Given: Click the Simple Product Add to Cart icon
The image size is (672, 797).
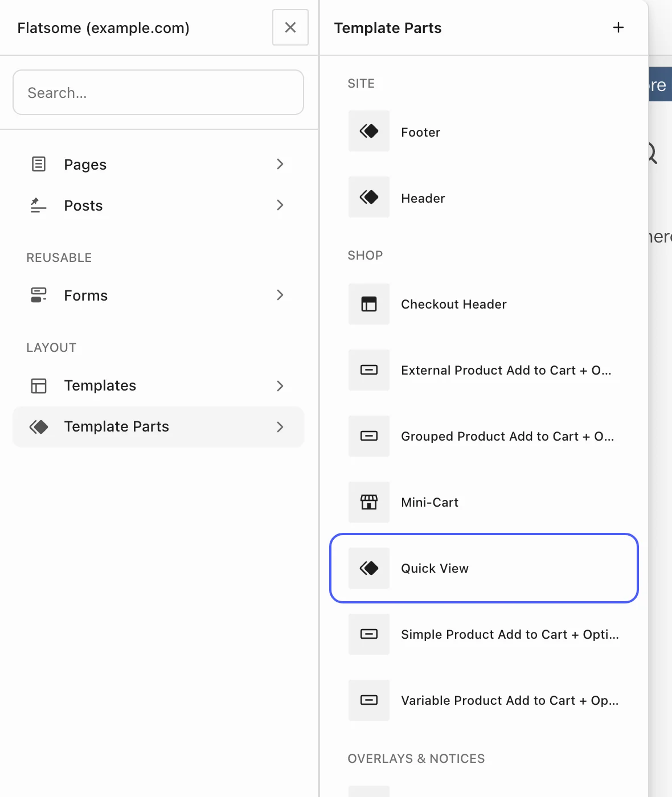Looking at the screenshot, I should (x=369, y=634).
